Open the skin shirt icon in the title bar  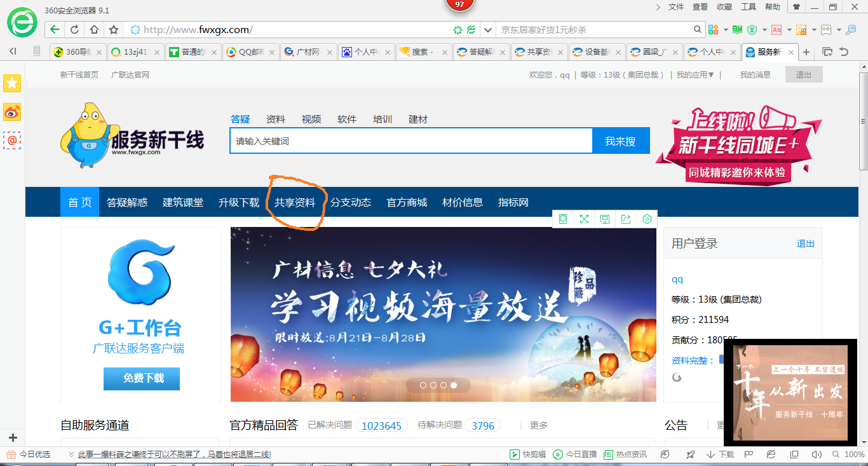tap(796, 7)
